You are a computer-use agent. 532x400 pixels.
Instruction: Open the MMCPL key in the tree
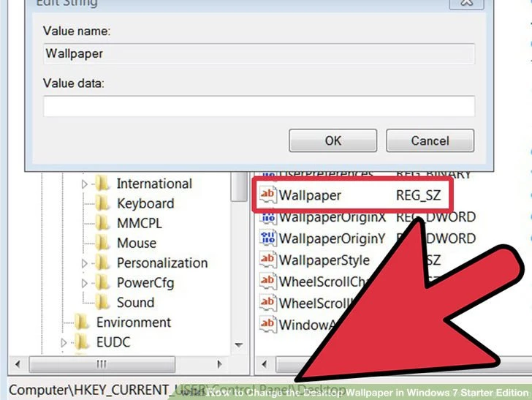coord(140,224)
